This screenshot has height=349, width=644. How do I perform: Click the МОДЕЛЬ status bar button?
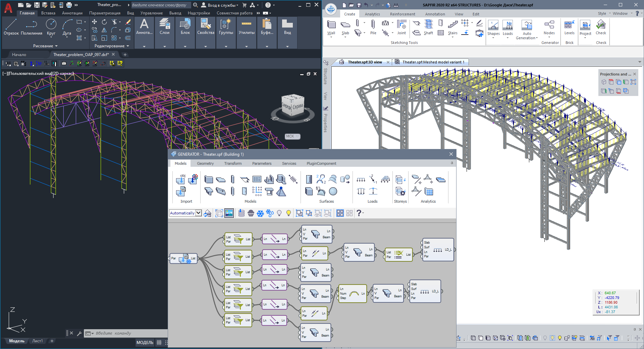pyautogui.click(x=145, y=343)
